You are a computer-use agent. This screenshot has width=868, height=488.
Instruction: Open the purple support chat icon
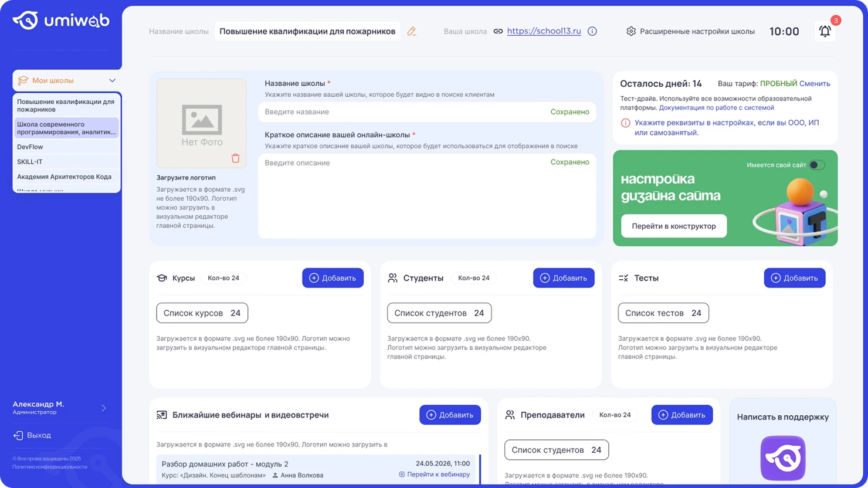782,458
